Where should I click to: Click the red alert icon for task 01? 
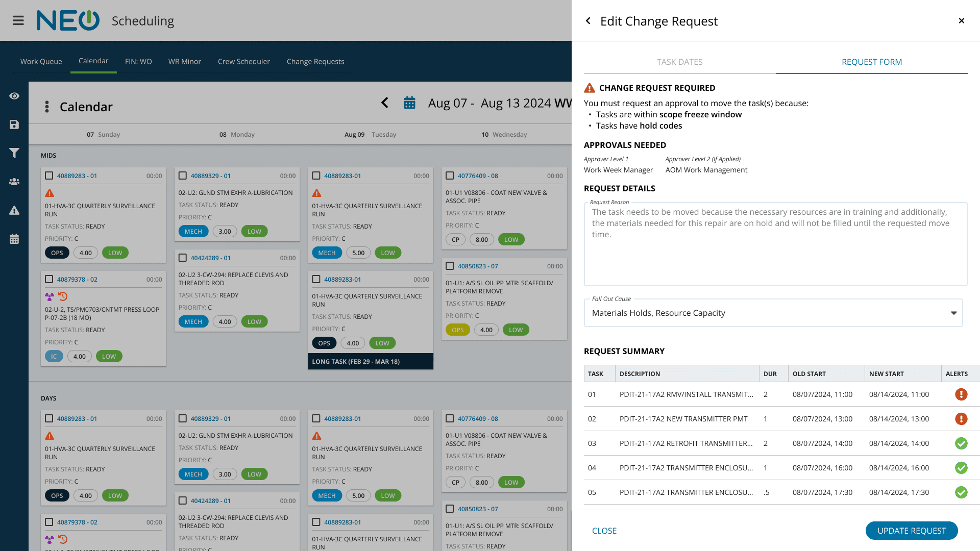[x=961, y=394]
